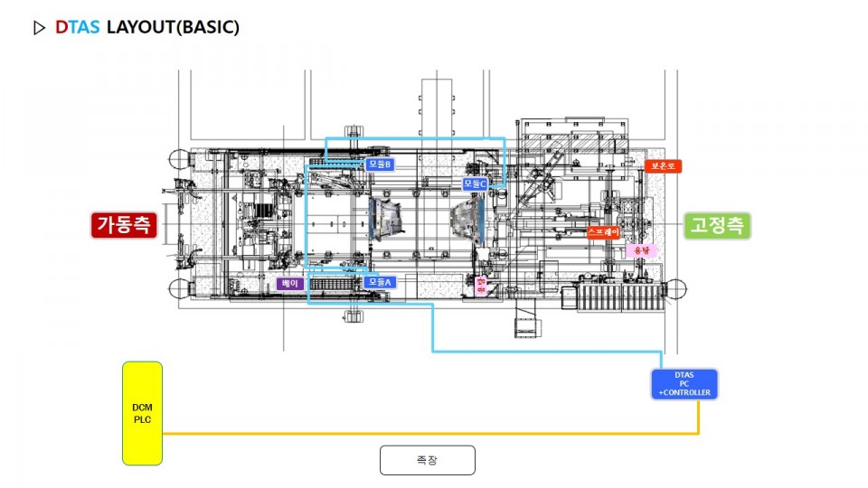Select the orange 스프레이 label

pyautogui.click(x=603, y=232)
